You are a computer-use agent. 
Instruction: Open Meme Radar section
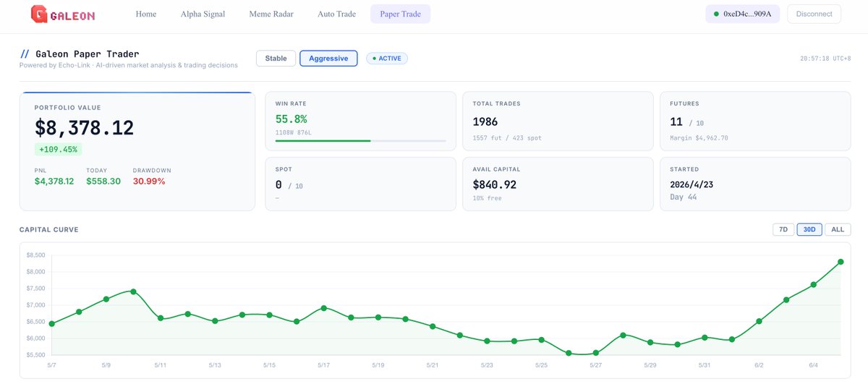point(271,14)
